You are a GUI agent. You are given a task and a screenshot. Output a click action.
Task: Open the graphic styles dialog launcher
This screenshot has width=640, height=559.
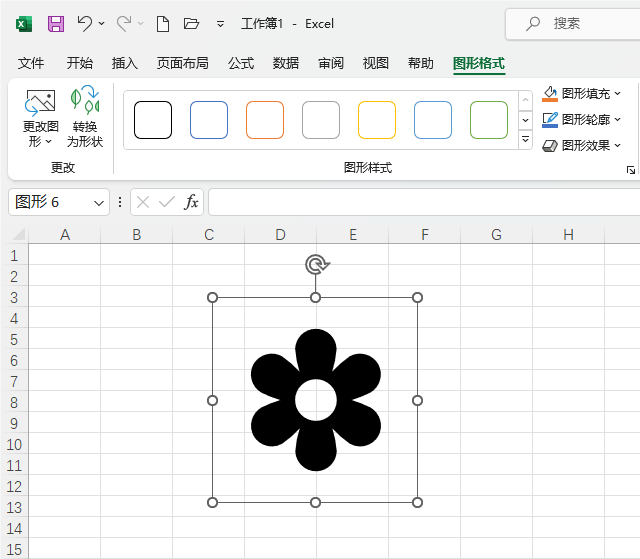pos(630,170)
